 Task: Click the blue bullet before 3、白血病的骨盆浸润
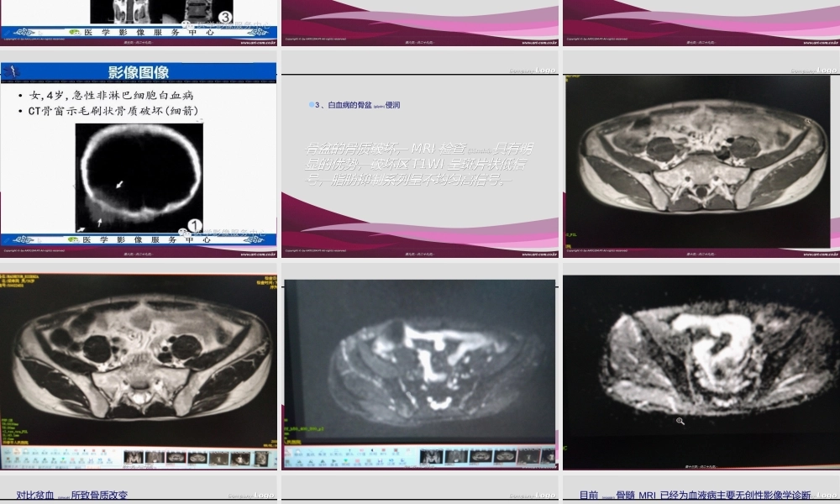309,105
